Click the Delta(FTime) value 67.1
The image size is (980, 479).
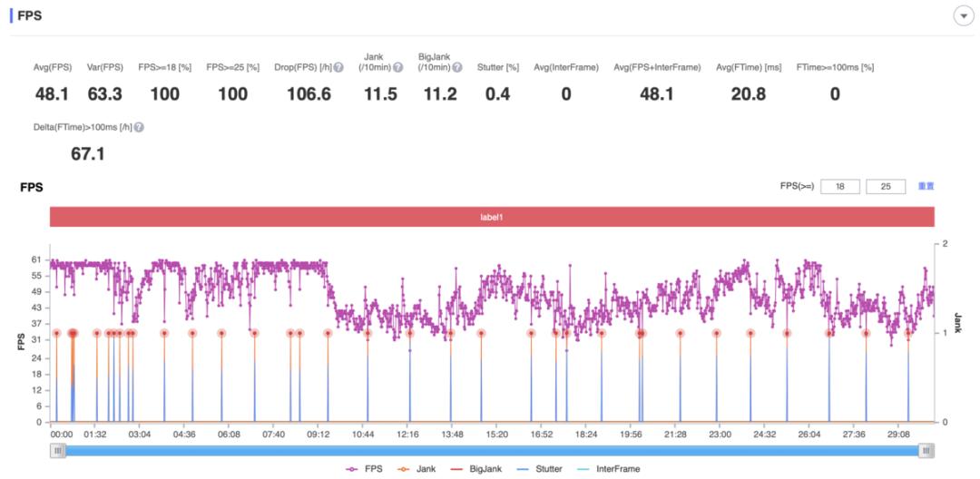88,154
